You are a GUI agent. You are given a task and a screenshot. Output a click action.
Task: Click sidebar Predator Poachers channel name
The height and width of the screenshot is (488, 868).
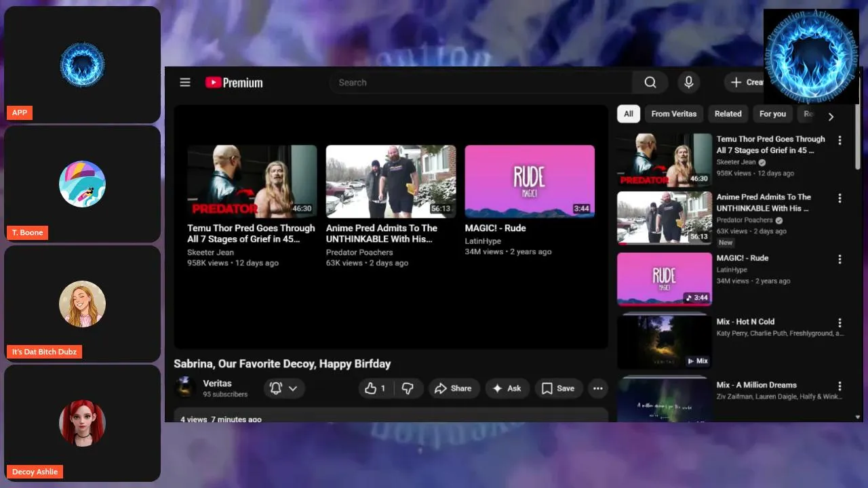745,220
